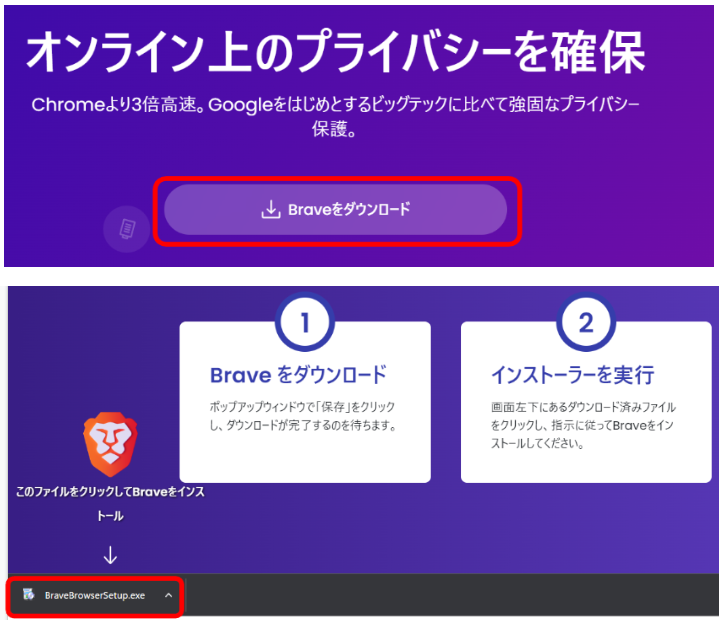Click the faded round document icon
The height and width of the screenshot is (620, 719).
127,228
